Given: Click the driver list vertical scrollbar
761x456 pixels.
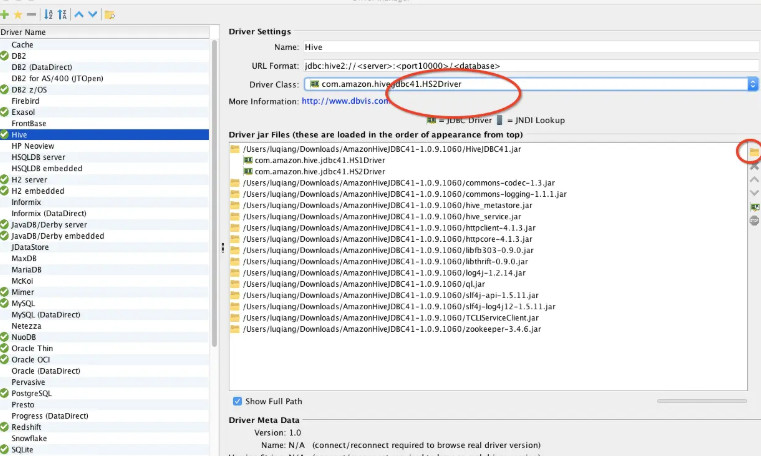Looking at the screenshot, I should tap(215, 194).
